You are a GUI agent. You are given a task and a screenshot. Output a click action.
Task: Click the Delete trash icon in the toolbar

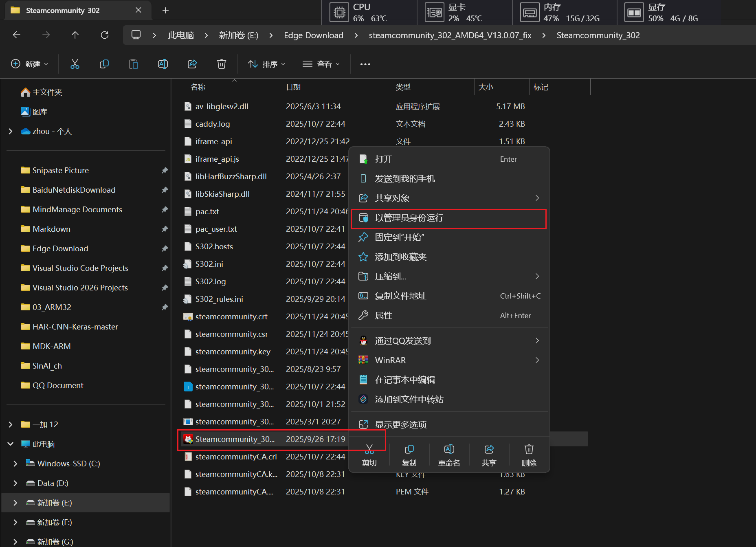tap(222, 64)
